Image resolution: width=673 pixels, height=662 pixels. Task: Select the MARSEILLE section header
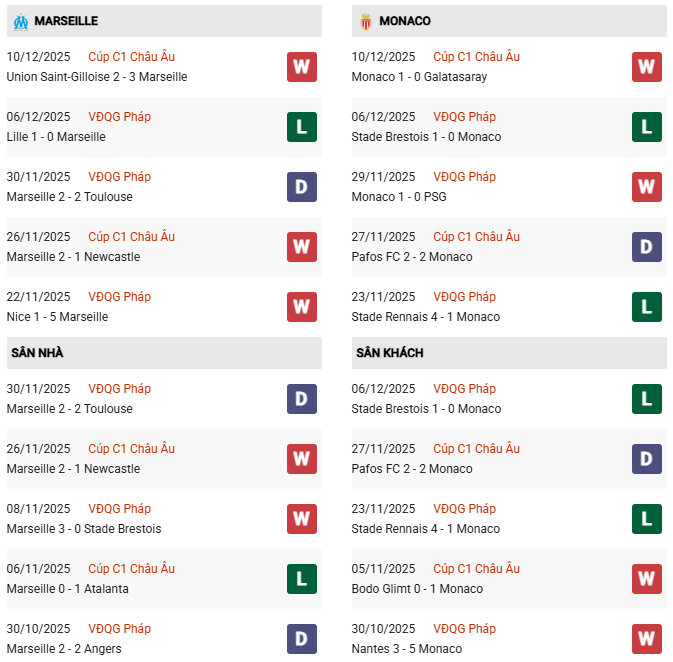tap(66, 21)
